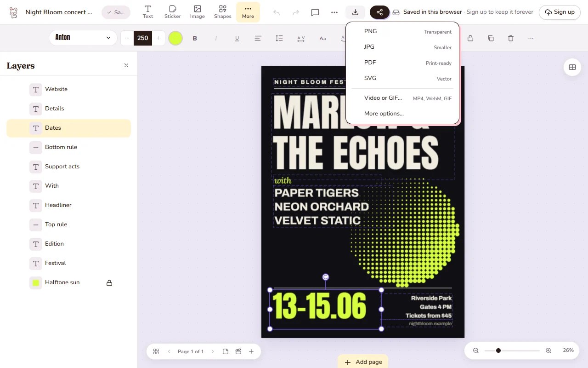588x368 pixels.
Task: Export as SVG
Action: (402, 78)
